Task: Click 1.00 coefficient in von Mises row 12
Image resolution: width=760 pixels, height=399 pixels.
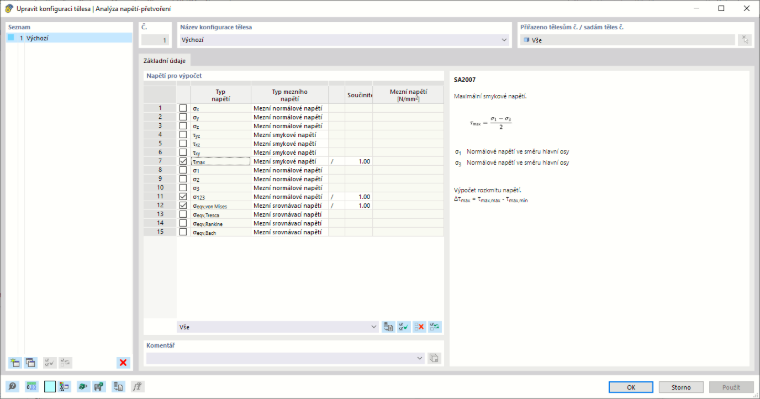Action: point(358,206)
